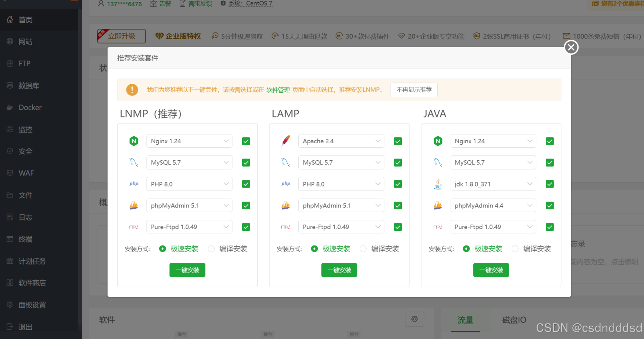Open PHP 8.0 version dropdown in LNMP
The width and height of the screenshot is (644, 339).
coord(189,184)
